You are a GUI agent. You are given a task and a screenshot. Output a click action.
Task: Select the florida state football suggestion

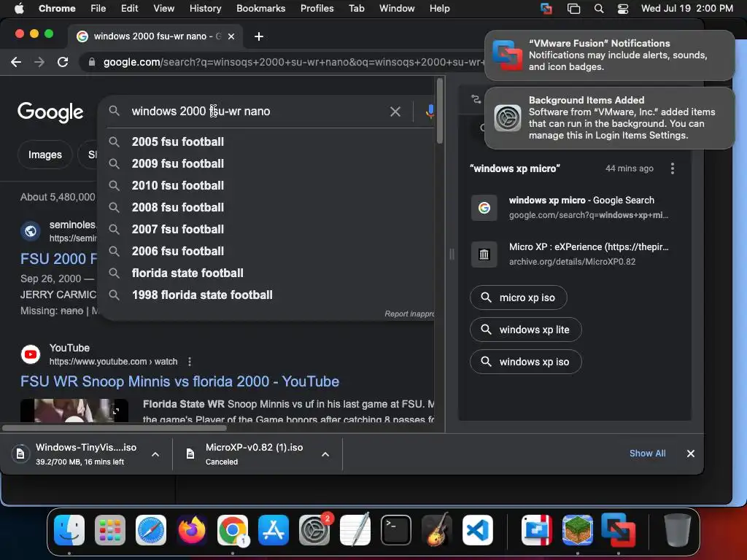[267, 273]
